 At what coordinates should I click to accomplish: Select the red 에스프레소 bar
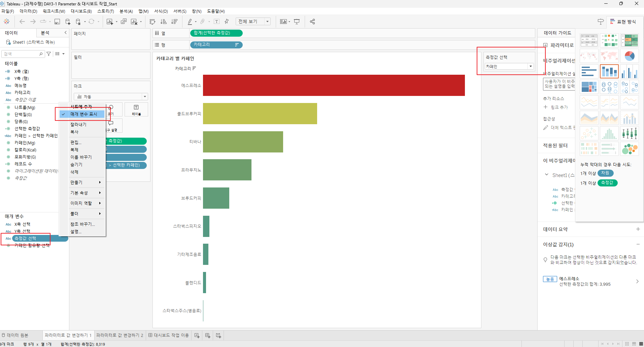334,85
